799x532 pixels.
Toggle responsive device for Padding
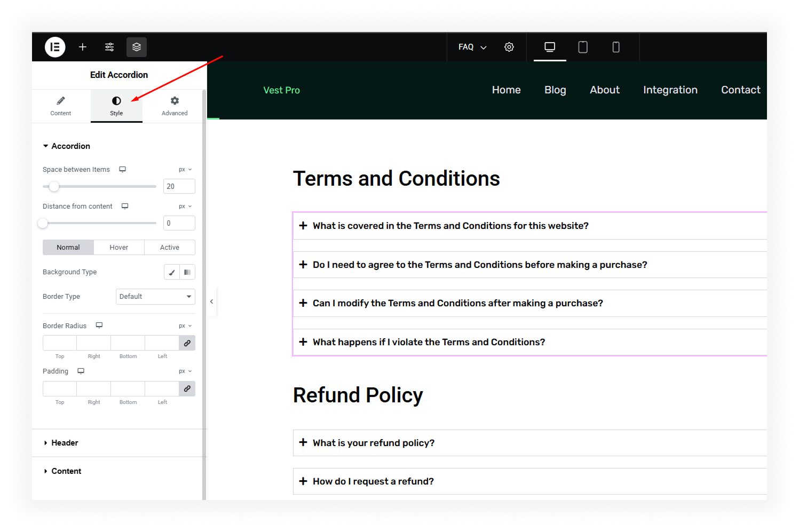click(81, 371)
